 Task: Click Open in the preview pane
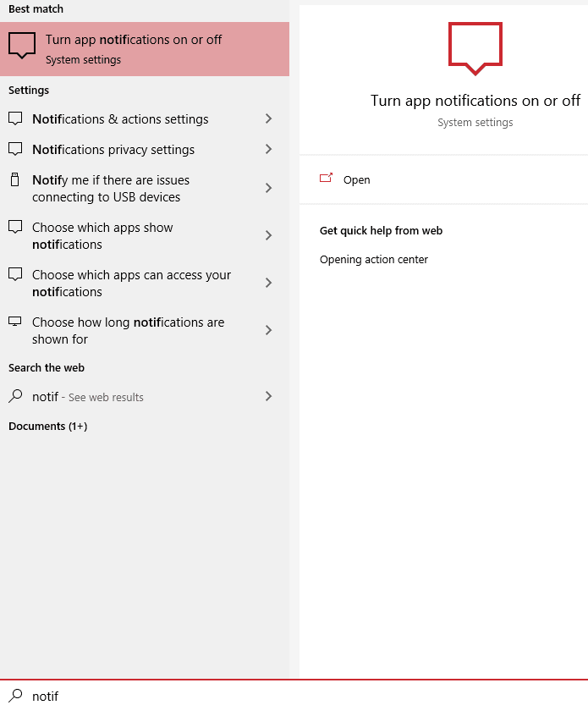tap(356, 179)
